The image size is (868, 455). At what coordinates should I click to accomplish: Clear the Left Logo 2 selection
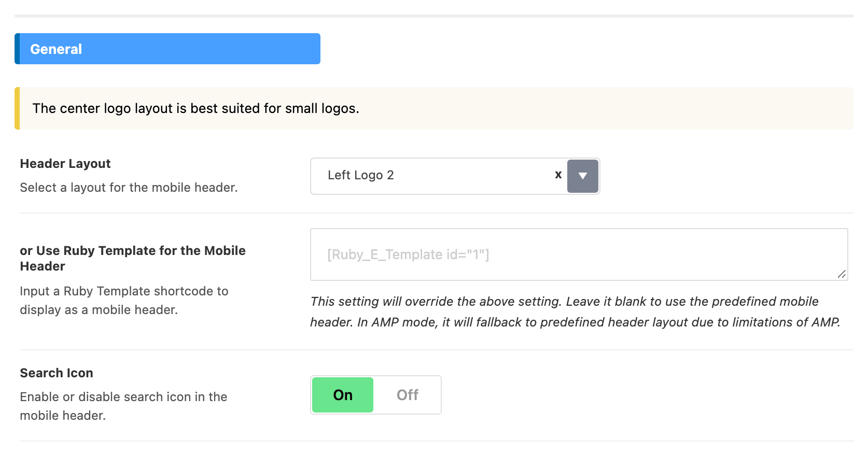pyautogui.click(x=558, y=175)
